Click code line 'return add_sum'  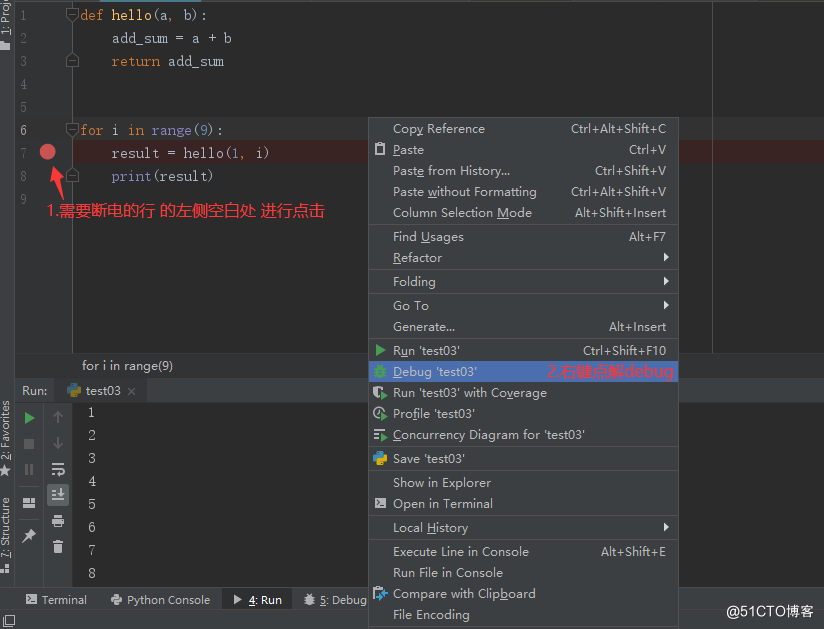(168, 61)
